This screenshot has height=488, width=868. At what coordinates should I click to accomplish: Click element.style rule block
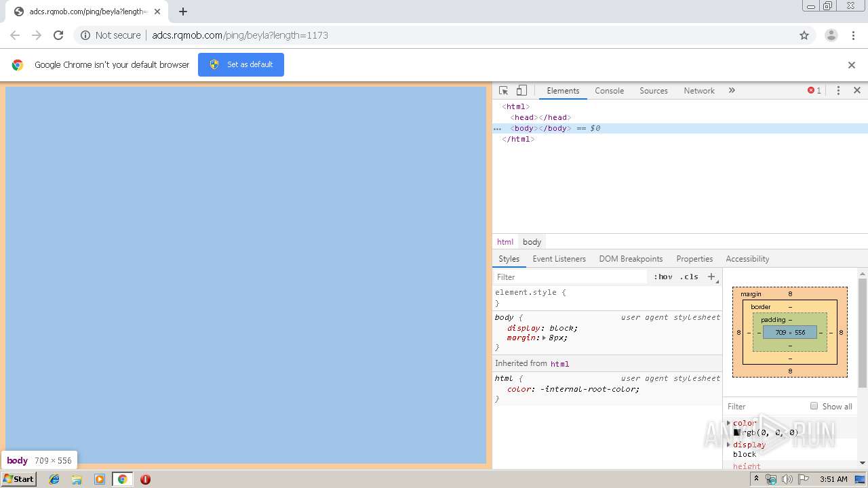click(x=607, y=298)
